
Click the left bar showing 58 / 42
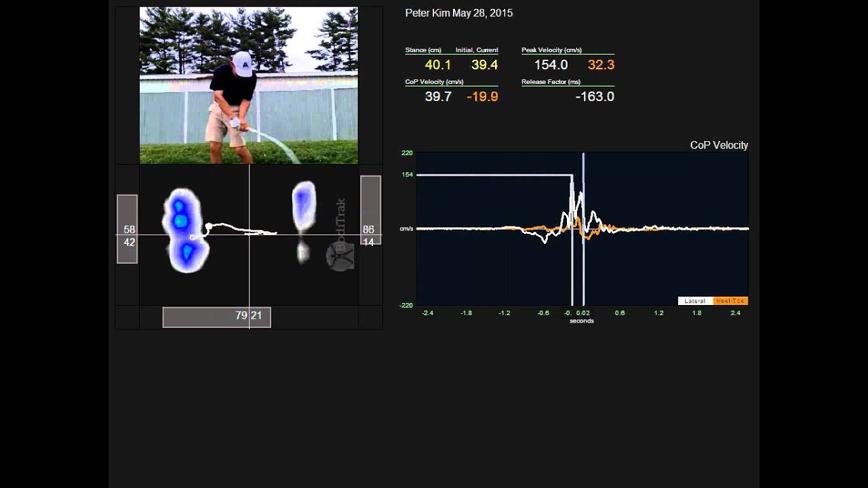(x=127, y=229)
